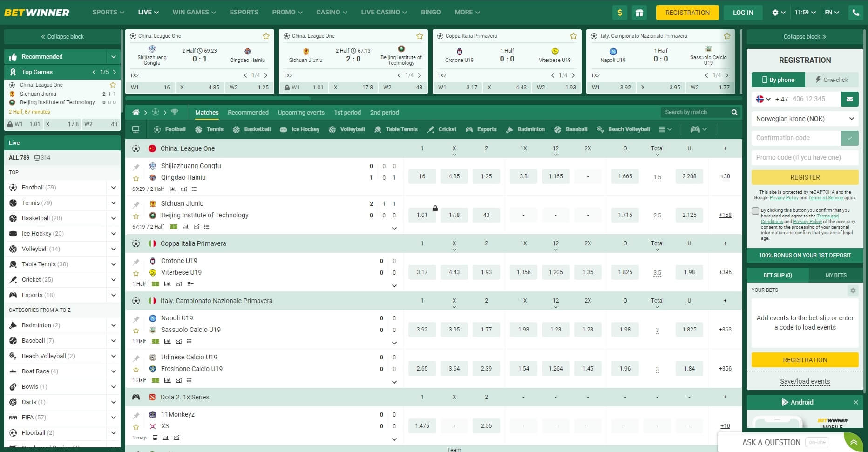Click the search magnifier in Search by match
868x452 pixels.
pos(734,112)
